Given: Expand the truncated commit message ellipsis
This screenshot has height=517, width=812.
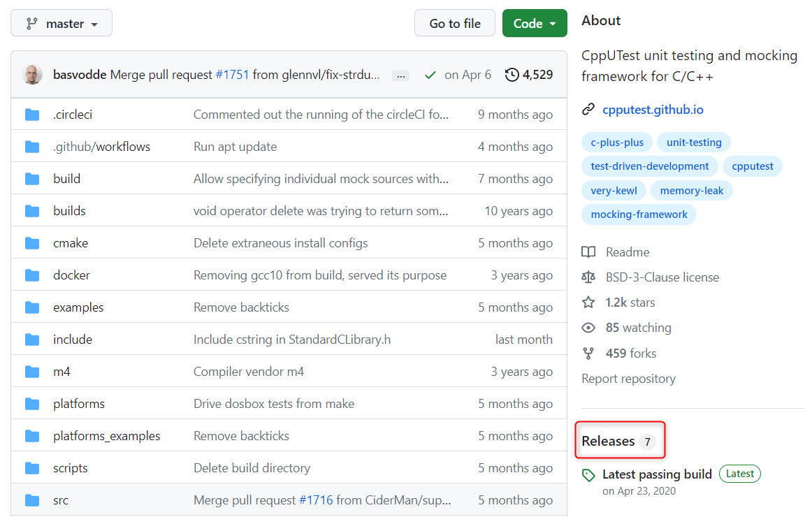Looking at the screenshot, I should [400, 75].
